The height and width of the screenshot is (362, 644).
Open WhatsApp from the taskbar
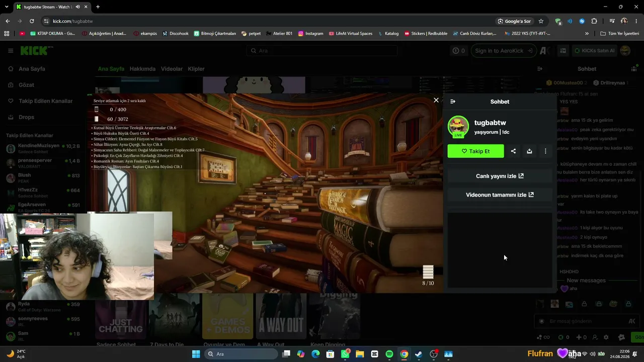(345, 354)
